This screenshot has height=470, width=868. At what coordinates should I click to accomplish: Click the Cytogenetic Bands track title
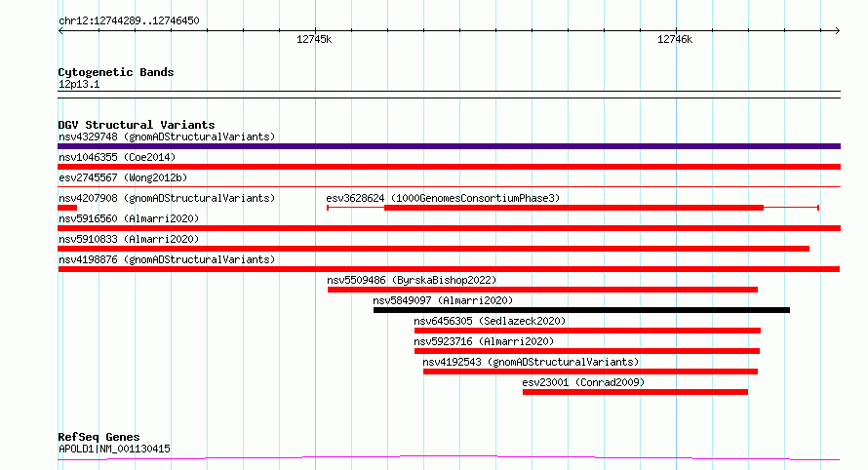(116, 72)
